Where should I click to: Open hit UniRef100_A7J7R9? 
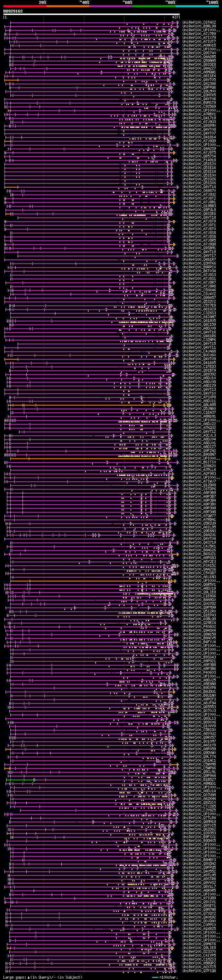(x=199, y=34)
